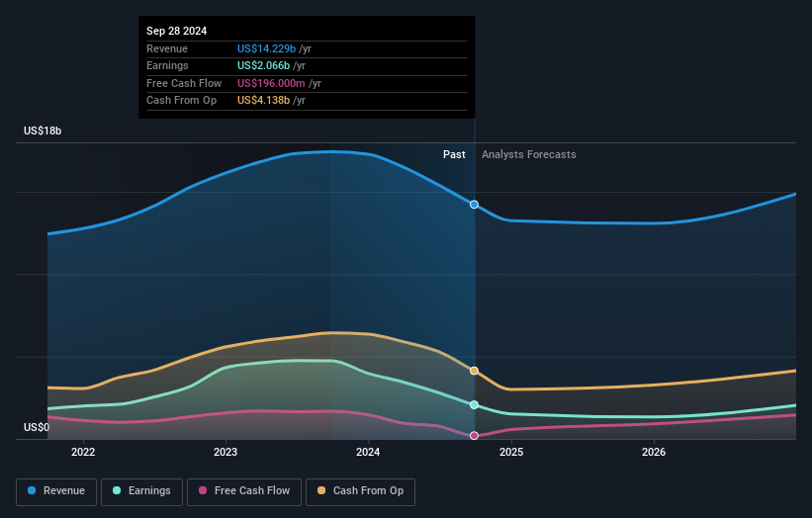Click the US$4.138b cash from op value

pos(264,101)
